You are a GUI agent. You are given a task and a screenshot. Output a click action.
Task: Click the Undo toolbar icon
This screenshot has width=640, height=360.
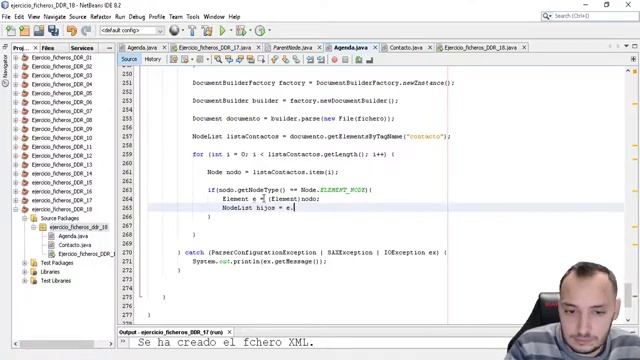(x=72, y=31)
